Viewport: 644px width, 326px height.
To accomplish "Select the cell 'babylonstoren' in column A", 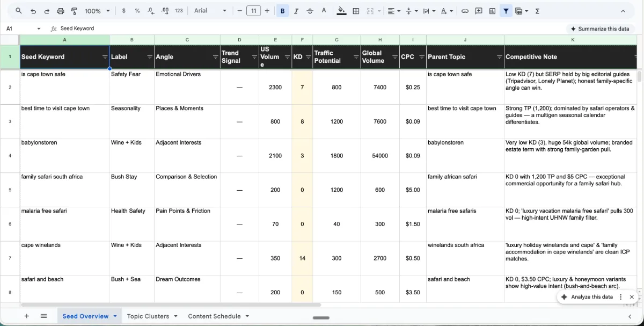I will pos(64,156).
